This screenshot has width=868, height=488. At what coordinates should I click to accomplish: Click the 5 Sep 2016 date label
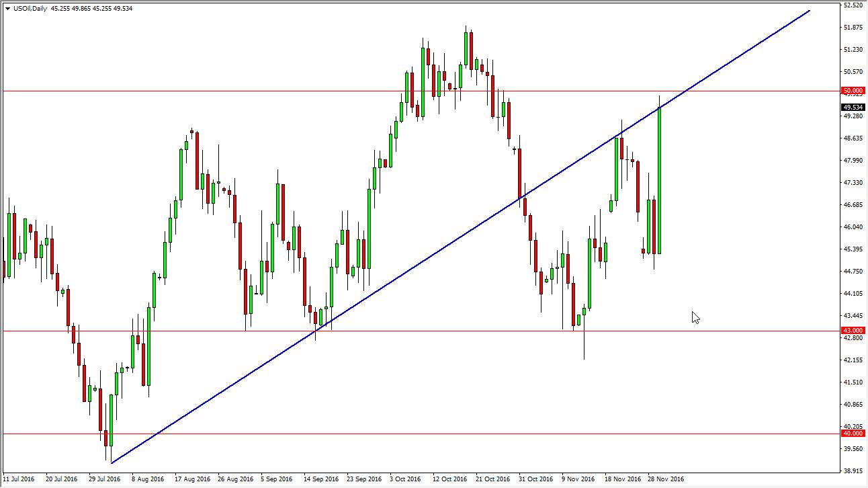[x=277, y=479]
